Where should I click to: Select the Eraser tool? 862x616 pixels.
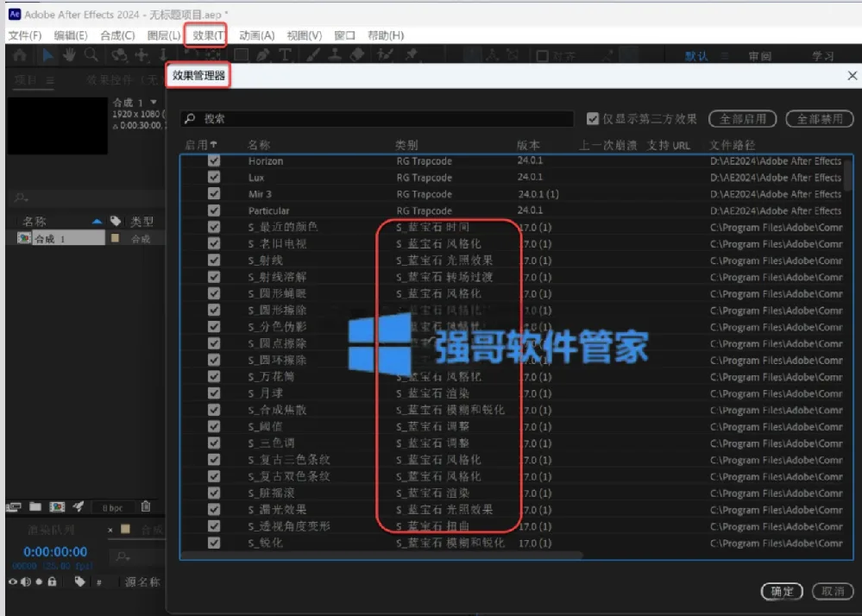point(357,55)
